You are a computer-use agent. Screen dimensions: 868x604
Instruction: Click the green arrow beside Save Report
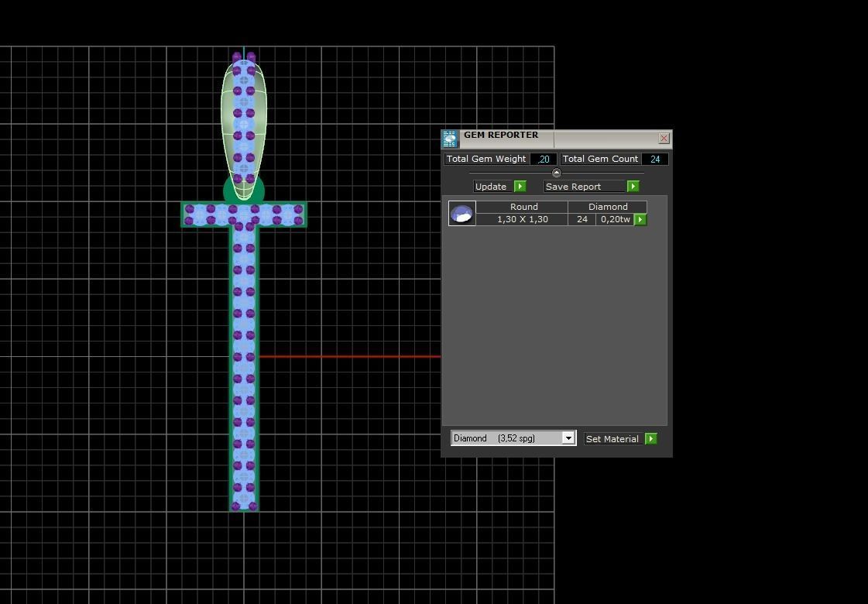coord(633,187)
